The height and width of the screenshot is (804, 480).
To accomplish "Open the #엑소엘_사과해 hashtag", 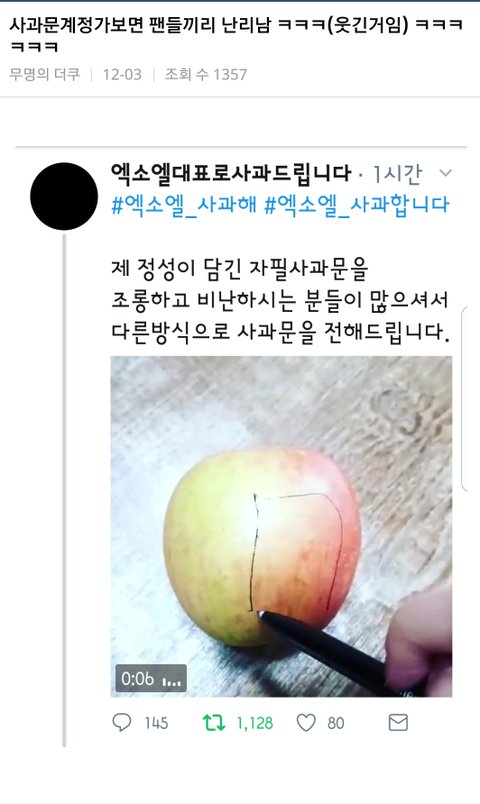I will click(184, 205).
